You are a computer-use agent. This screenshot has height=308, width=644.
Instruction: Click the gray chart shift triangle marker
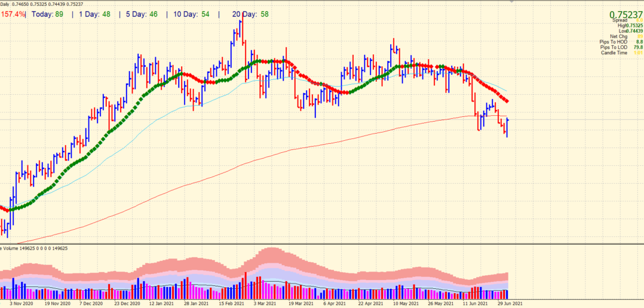click(x=512, y=2)
